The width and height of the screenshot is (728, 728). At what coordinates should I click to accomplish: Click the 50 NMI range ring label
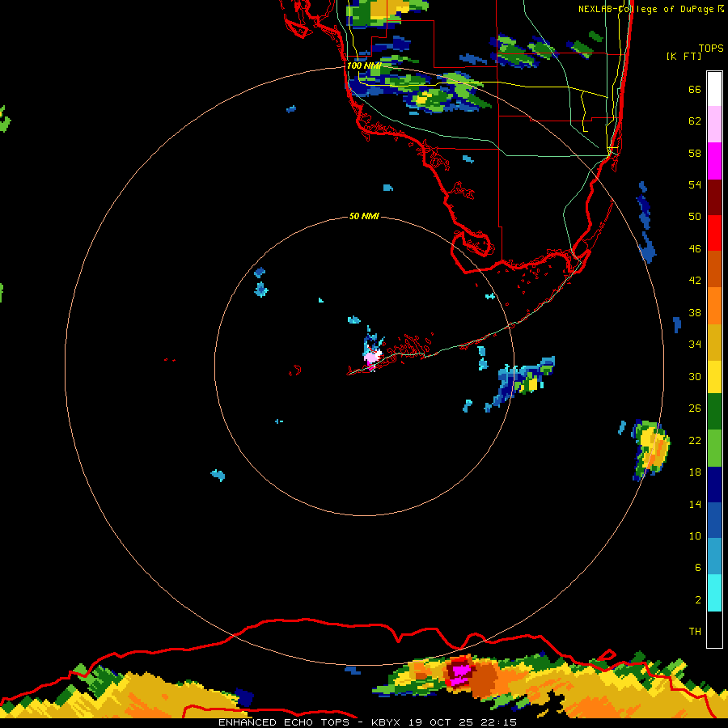click(364, 216)
